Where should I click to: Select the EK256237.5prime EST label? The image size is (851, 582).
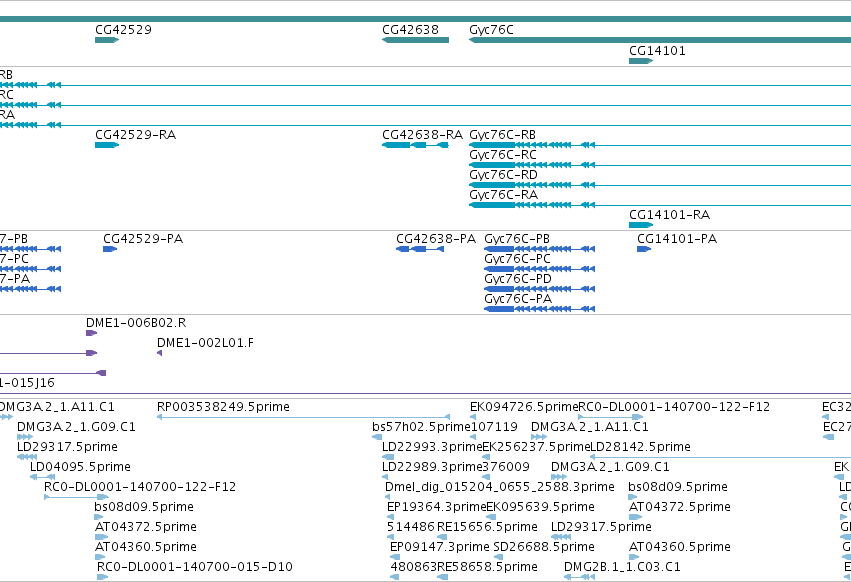(x=536, y=447)
